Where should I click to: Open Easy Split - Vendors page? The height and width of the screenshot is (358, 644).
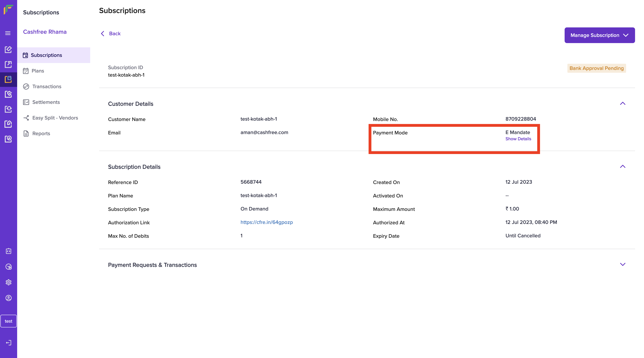pos(55,118)
